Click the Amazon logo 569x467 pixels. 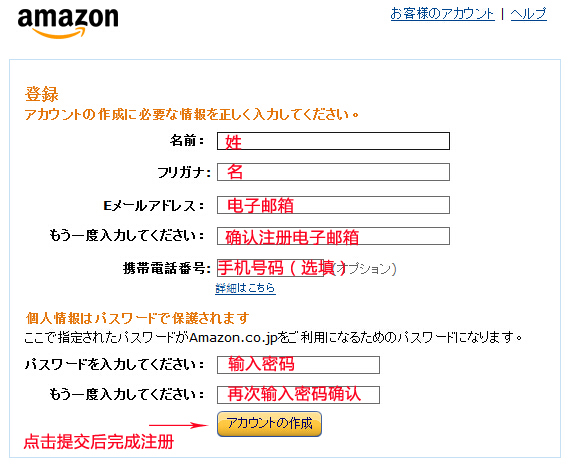68,22
